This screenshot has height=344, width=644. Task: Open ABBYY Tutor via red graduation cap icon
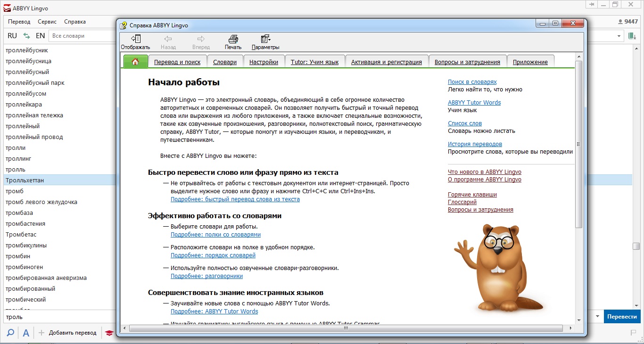click(x=109, y=333)
